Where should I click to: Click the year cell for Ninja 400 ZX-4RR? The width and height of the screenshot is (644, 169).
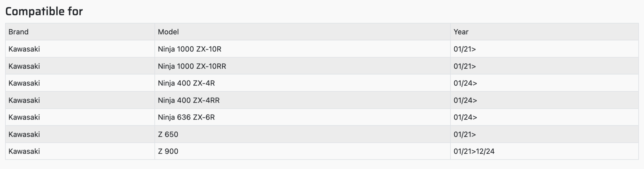point(465,100)
